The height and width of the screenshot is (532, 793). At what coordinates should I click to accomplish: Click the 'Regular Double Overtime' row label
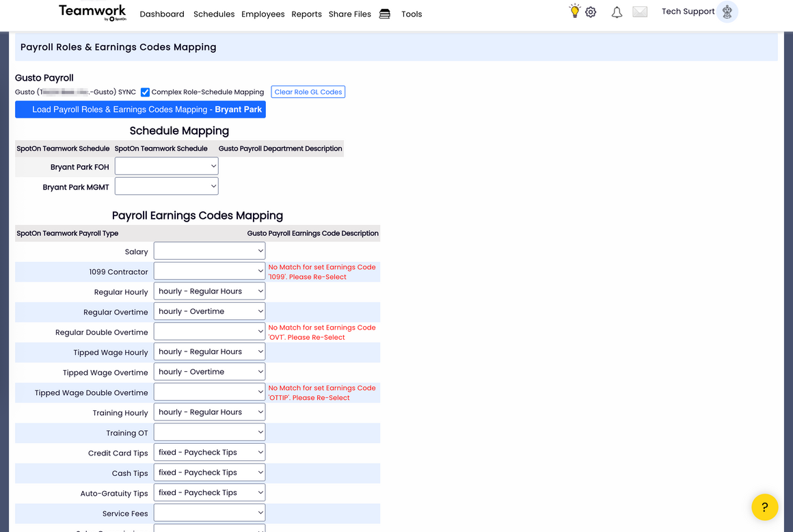pos(102,332)
